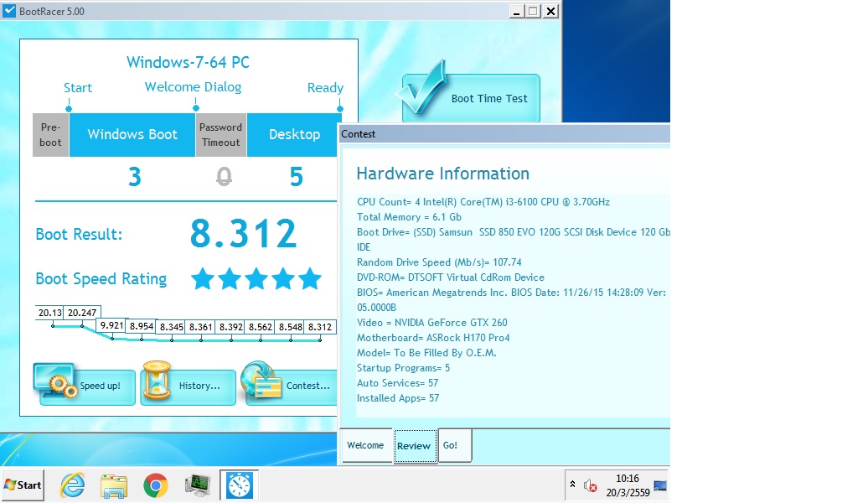The image size is (868, 503).
Task: Select the Desktop stage block
Action: coord(292,135)
